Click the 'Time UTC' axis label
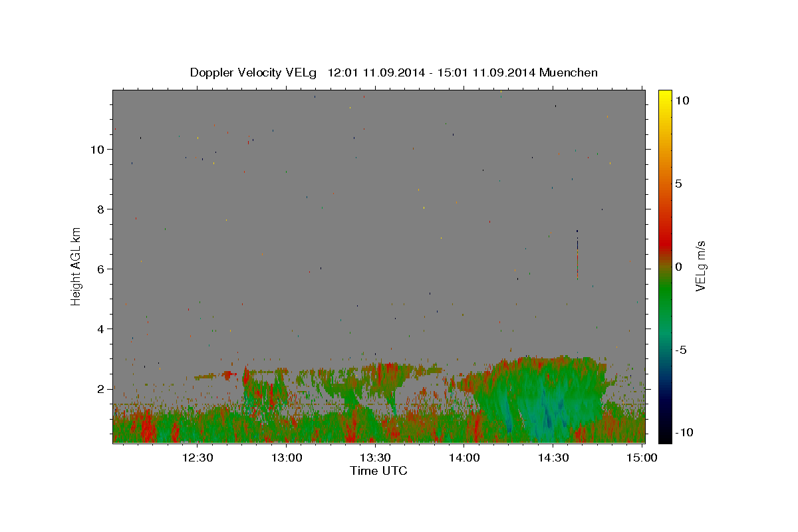The image size is (798, 532). [x=378, y=471]
